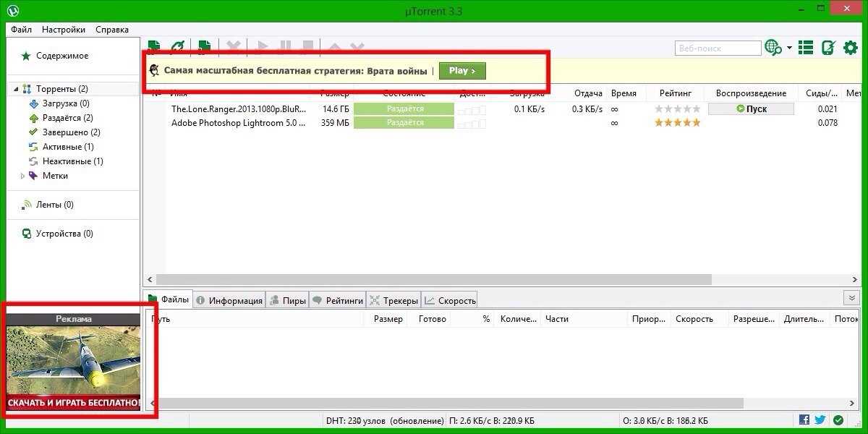Click the green Play button in ad banner
Image resolution: width=868 pixels, height=434 pixels.
pyautogui.click(x=462, y=71)
